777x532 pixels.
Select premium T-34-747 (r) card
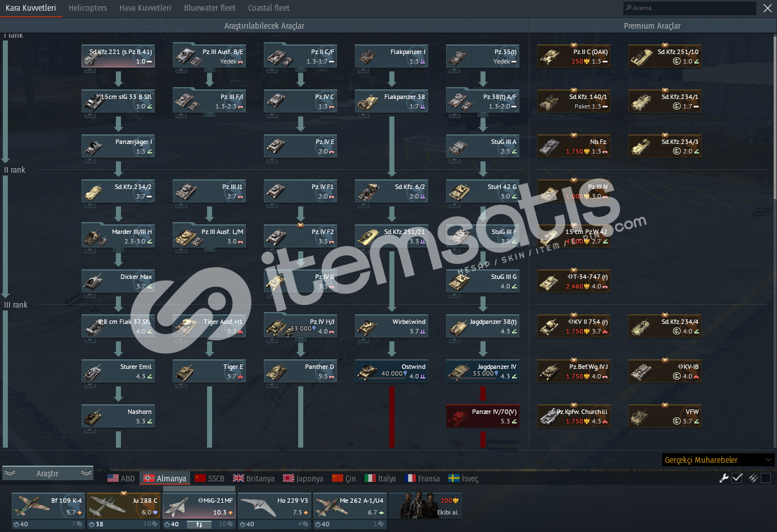click(574, 281)
